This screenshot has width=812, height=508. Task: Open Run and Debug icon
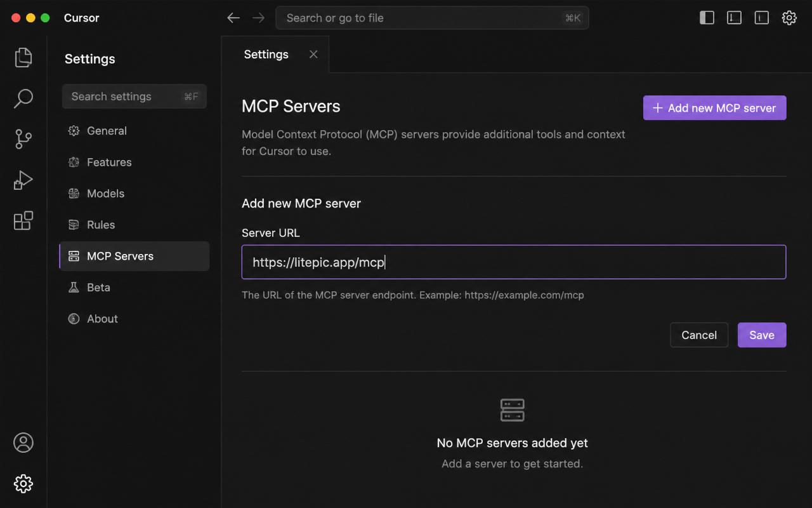click(23, 180)
